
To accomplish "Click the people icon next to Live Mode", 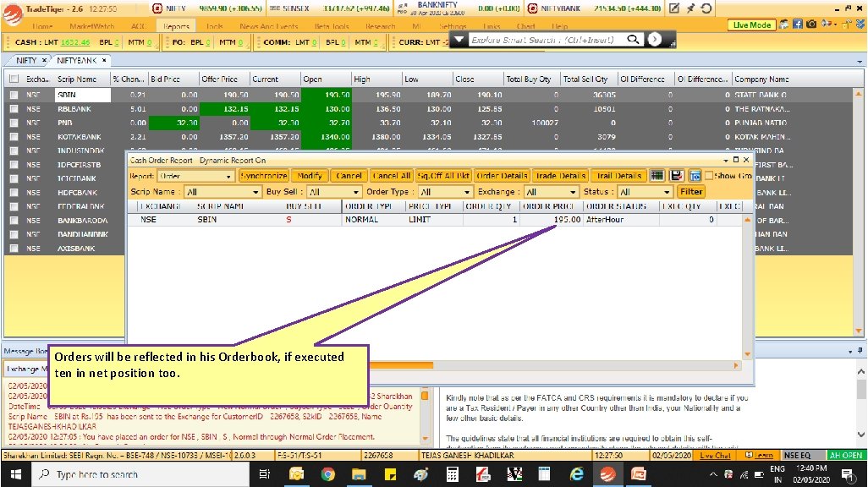I will [x=784, y=25].
